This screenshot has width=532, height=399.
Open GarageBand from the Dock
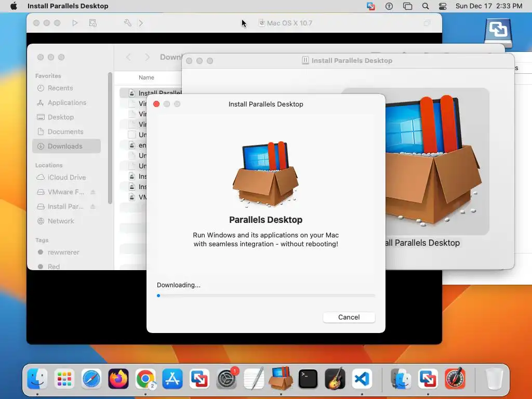pos(335,378)
